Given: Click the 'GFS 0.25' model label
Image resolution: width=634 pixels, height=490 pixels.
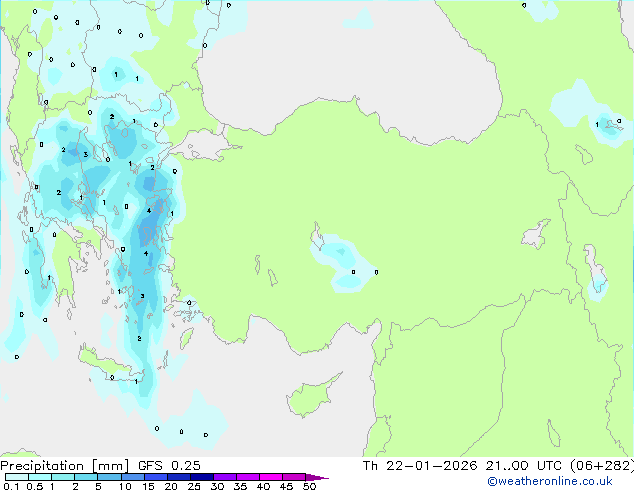Looking at the screenshot, I should [169, 466].
